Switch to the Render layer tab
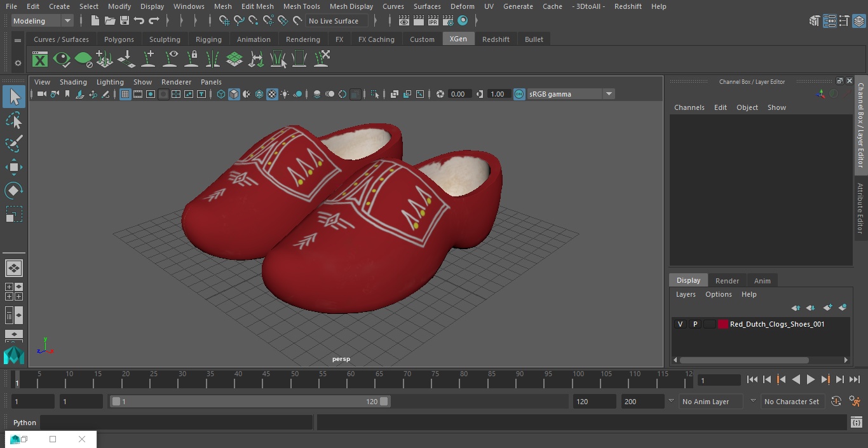Viewport: 868px width, 448px height. click(x=727, y=281)
